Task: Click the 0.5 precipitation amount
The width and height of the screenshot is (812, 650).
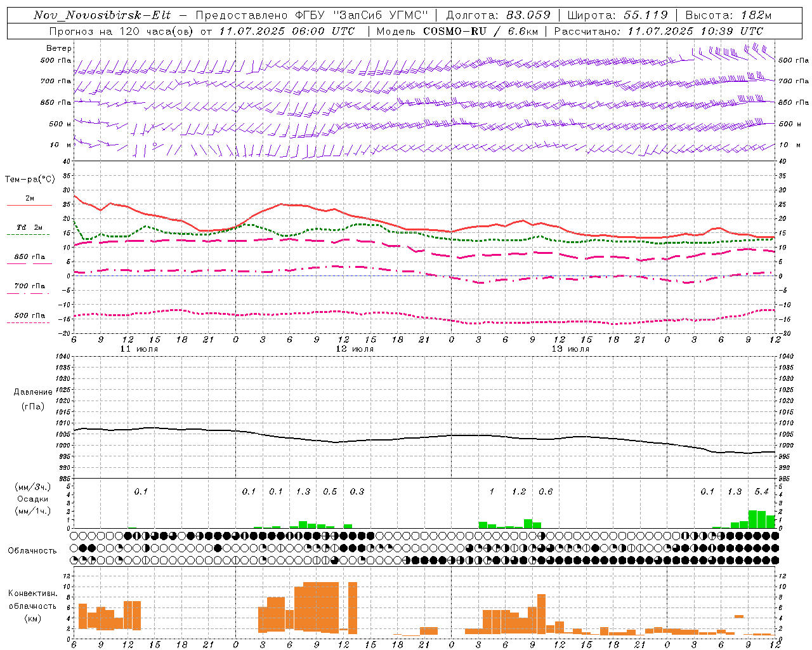Action: point(330,491)
